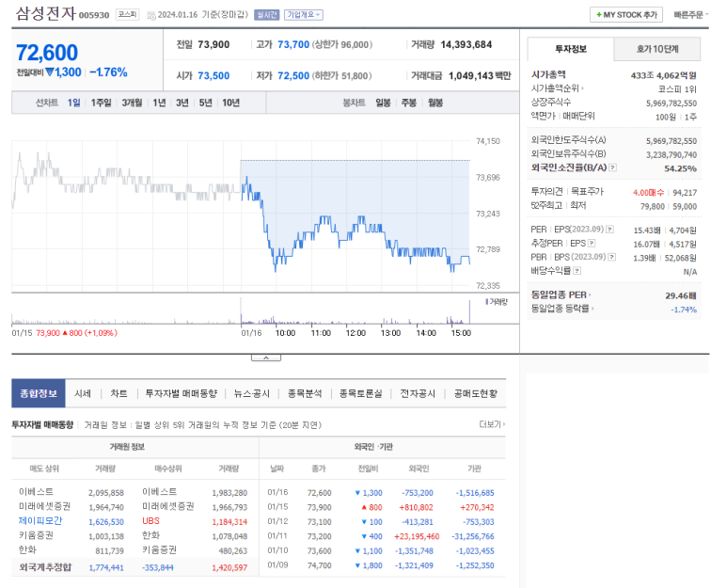727x588 pixels.
Task: Open the 공매도현황 tab
Action: (475, 393)
